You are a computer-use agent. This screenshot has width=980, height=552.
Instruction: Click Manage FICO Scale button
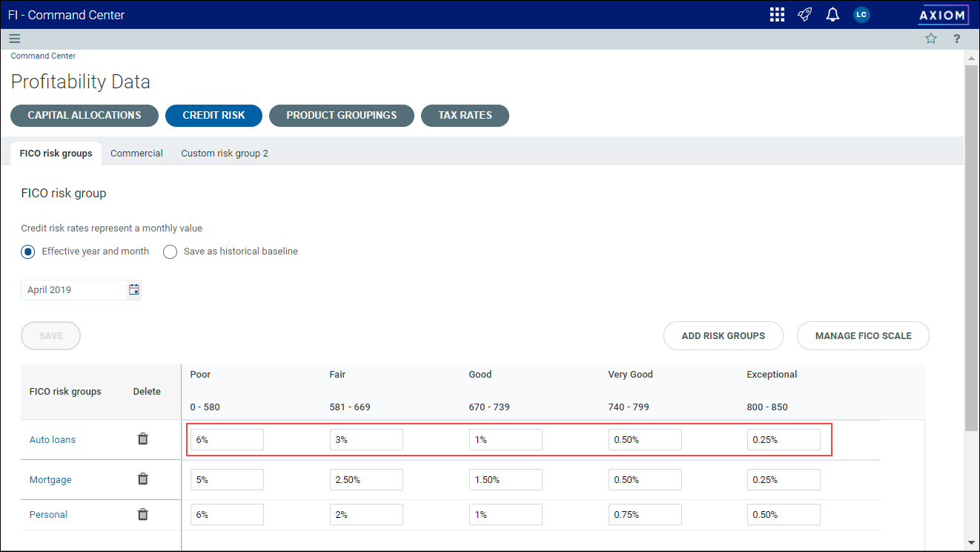[x=863, y=335]
